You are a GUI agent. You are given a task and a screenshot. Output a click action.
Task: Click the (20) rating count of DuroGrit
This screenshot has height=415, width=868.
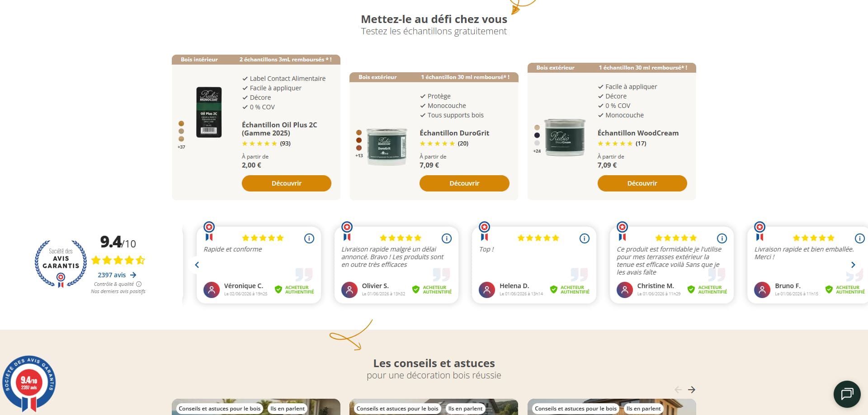(x=463, y=144)
